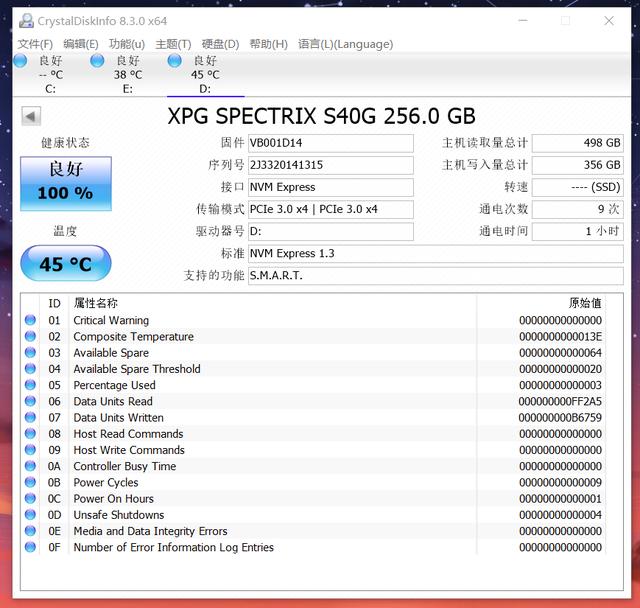This screenshot has height=608, width=640.
Task: Select the Critical Warning attribute name
Action: pyautogui.click(x=111, y=320)
